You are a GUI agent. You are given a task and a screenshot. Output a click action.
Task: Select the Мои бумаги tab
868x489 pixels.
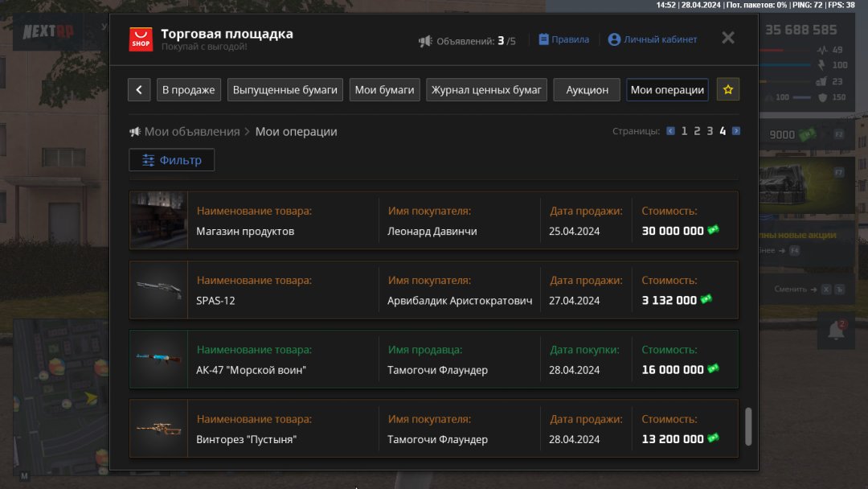pos(385,90)
